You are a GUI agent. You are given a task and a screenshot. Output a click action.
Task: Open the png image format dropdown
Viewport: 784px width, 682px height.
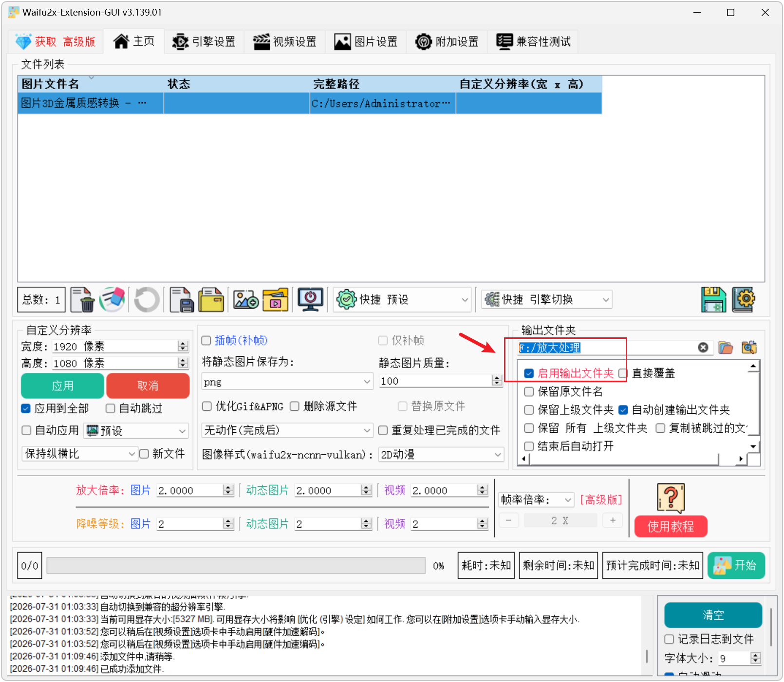[287, 382]
